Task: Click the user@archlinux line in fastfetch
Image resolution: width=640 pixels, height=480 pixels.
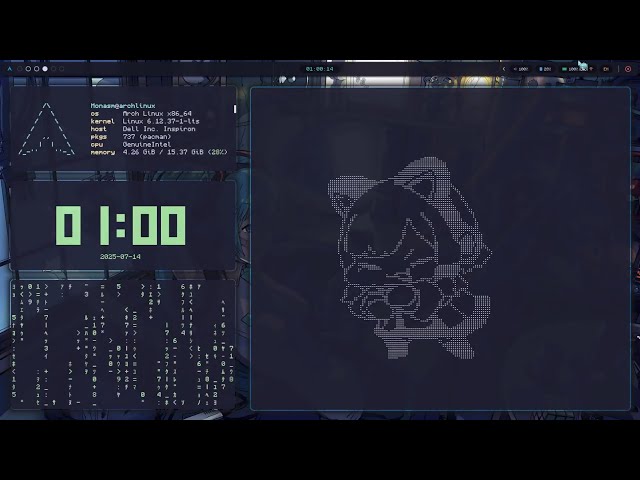Action: [x=123, y=106]
